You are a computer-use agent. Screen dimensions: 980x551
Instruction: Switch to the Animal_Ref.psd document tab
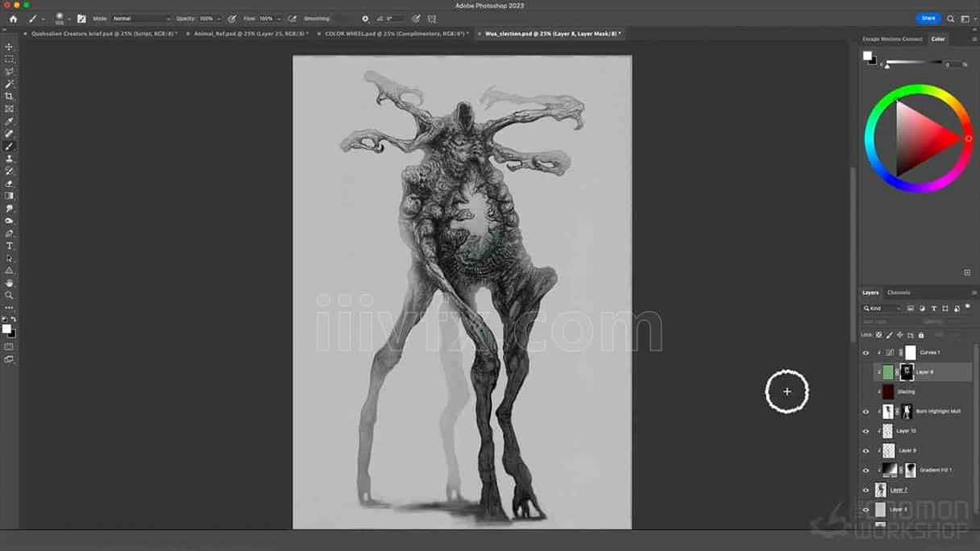(251, 34)
